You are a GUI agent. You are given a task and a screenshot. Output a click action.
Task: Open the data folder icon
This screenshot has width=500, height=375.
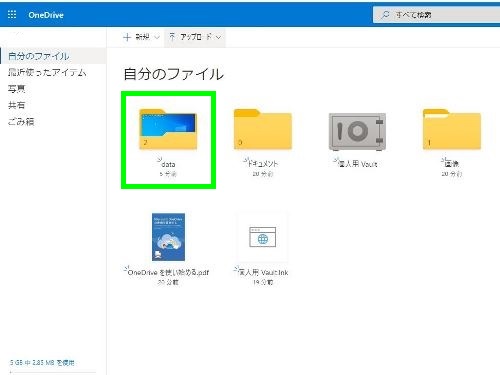tap(168, 129)
